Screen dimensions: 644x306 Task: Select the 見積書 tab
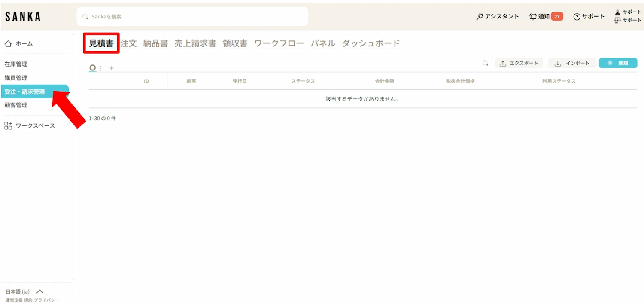click(x=101, y=43)
